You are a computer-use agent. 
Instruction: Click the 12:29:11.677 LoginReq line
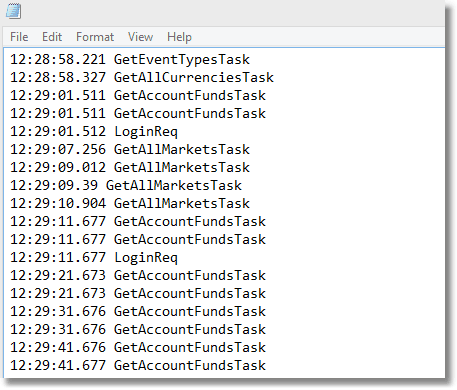[x=94, y=258]
